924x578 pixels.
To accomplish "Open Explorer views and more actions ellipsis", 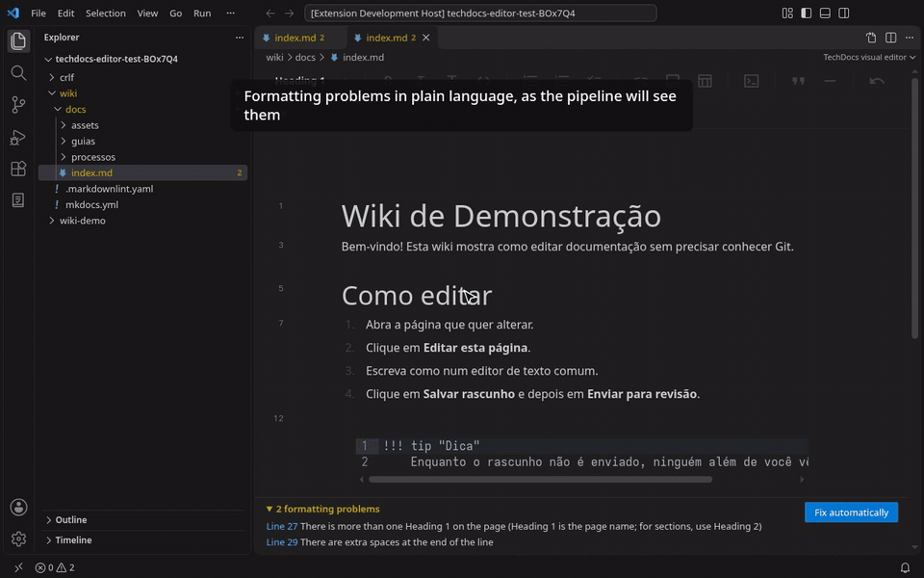I will click(x=240, y=38).
